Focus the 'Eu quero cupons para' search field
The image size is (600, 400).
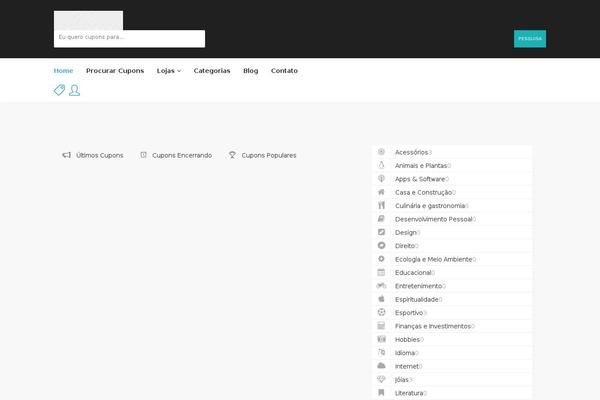point(129,39)
